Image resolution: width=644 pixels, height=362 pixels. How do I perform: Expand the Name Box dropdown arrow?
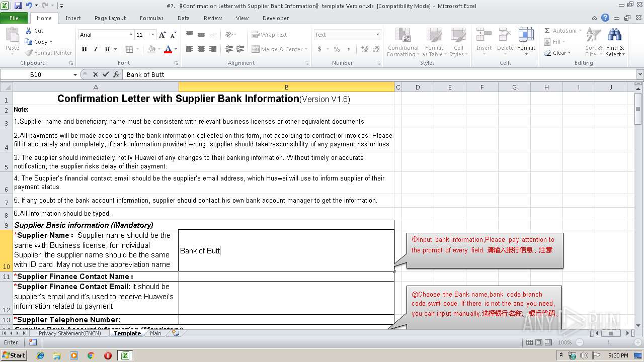[75, 74]
